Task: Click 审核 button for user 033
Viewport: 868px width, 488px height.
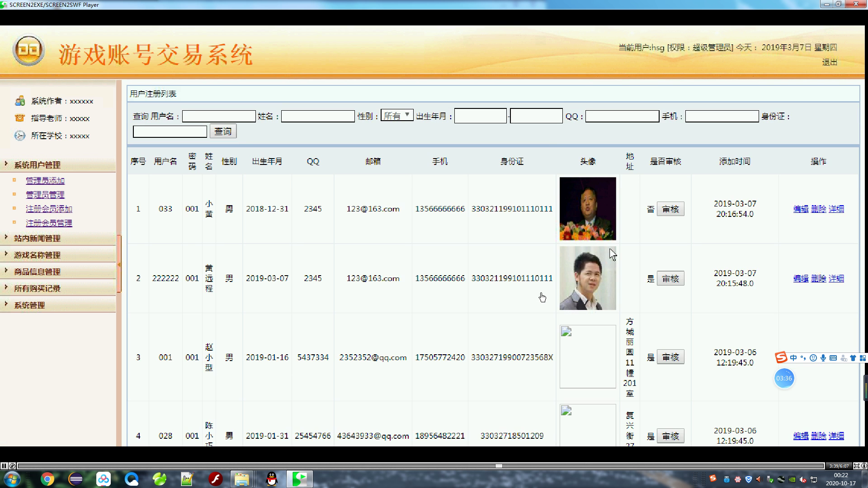Action: (x=670, y=209)
